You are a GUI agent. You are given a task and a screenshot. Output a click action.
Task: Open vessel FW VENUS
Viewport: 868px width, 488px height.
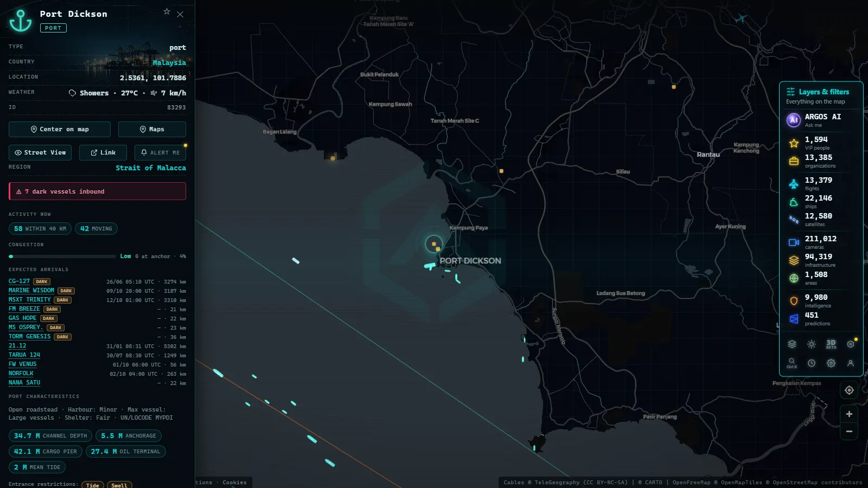[x=23, y=364]
